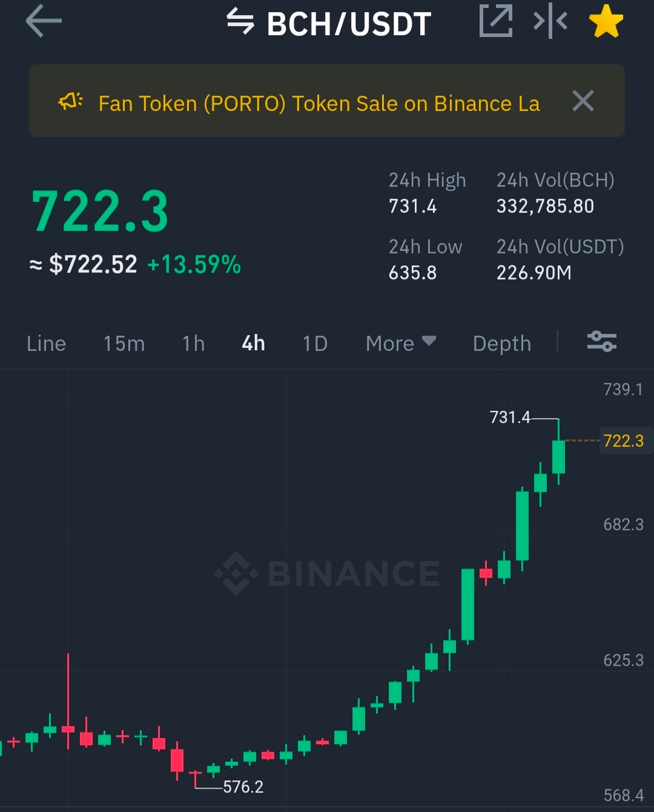Tap the 722.3 current price label on axis

pos(624,441)
